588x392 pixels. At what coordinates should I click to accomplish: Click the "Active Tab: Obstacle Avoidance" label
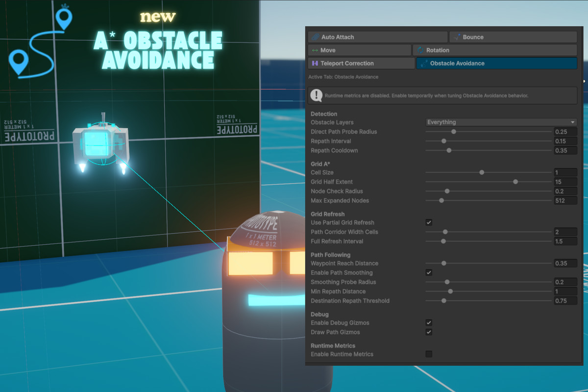point(343,77)
